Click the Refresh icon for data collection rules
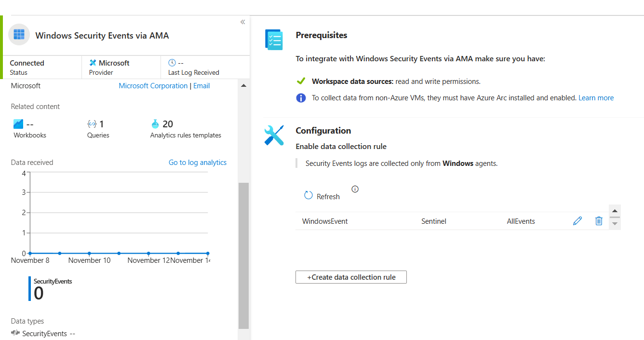This screenshot has height=340, width=644. [x=309, y=195]
